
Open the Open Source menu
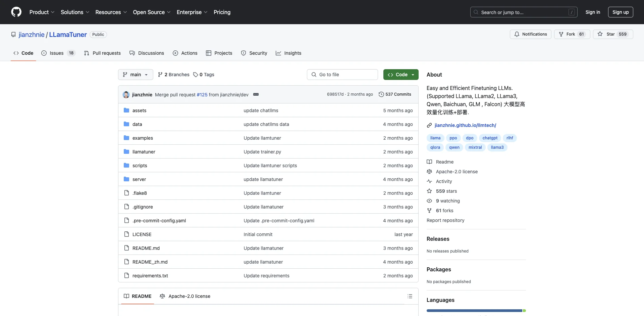coord(152,12)
